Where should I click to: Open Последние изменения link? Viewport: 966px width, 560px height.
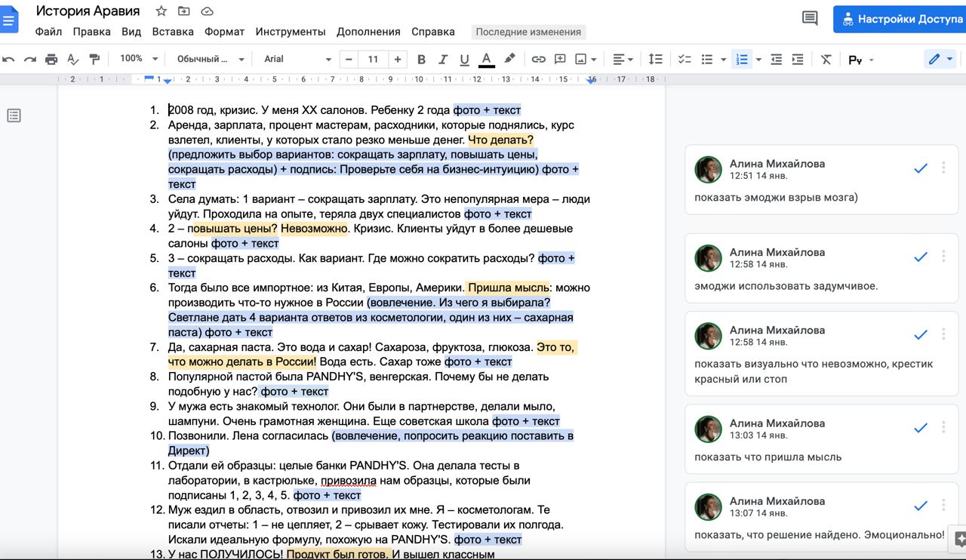coord(528,32)
